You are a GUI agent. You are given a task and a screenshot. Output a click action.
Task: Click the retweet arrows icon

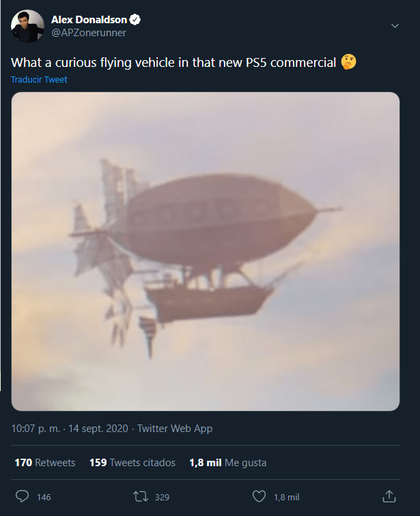click(x=141, y=496)
